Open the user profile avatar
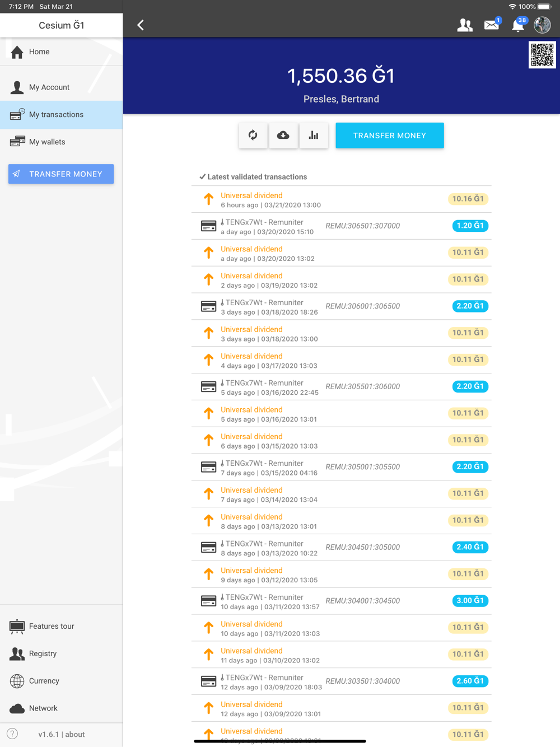 [542, 25]
